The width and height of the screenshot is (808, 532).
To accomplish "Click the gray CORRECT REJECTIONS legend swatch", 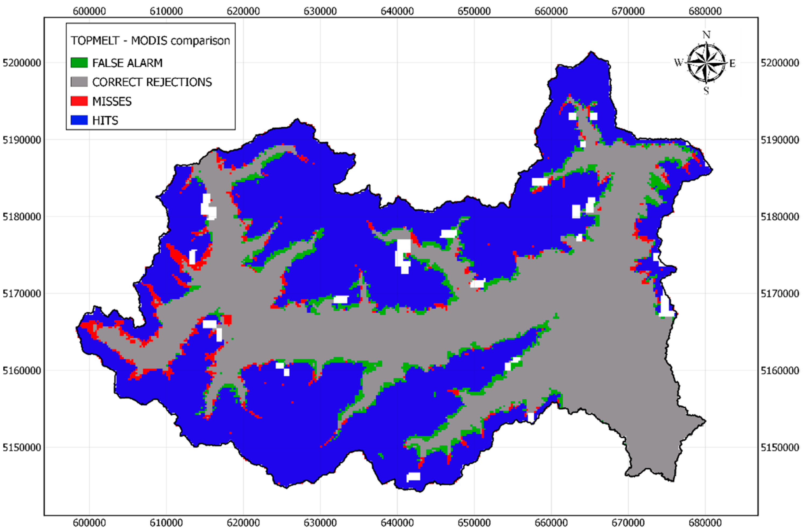I will [x=79, y=82].
